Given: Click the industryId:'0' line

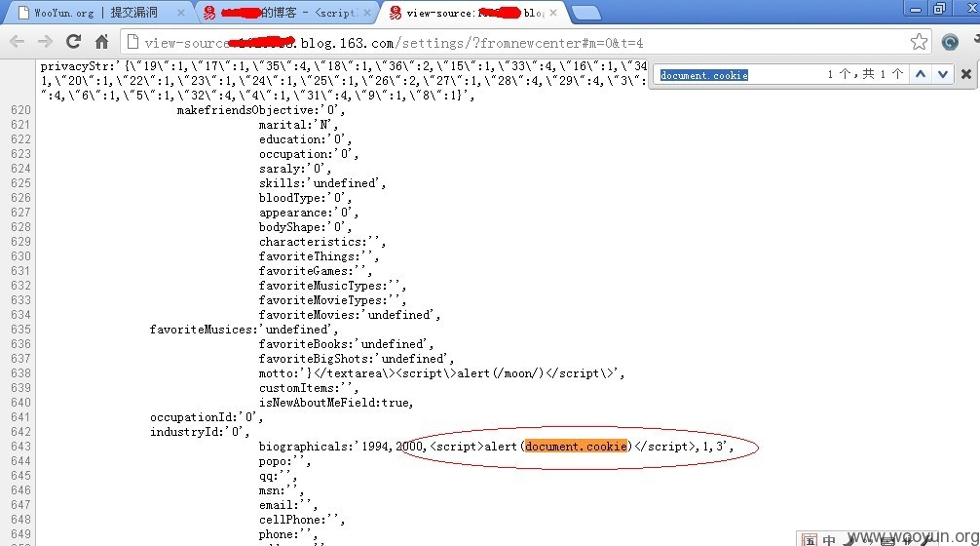Looking at the screenshot, I should (200, 432).
